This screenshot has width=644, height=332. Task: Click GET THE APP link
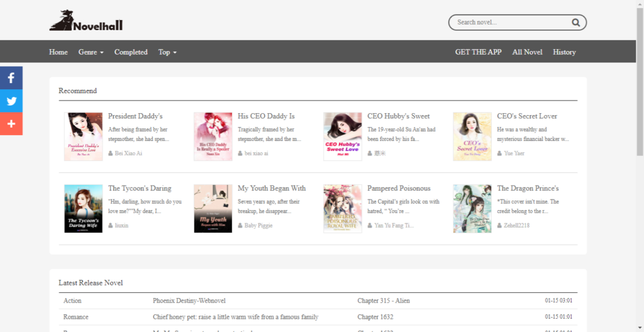(478, 52)
